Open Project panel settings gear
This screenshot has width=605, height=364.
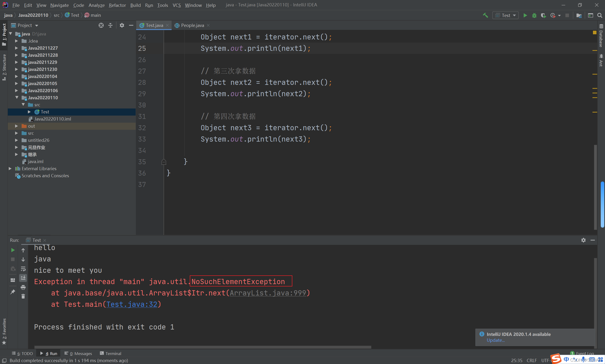pyautogui.click(x=122, y=25)
